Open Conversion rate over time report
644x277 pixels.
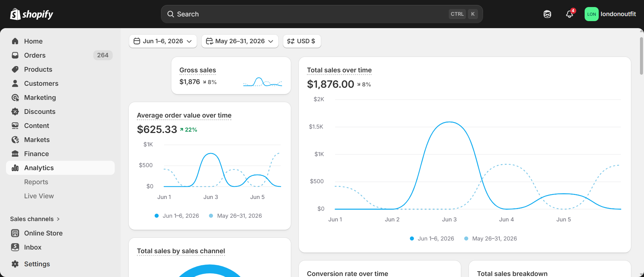point(347,273)
